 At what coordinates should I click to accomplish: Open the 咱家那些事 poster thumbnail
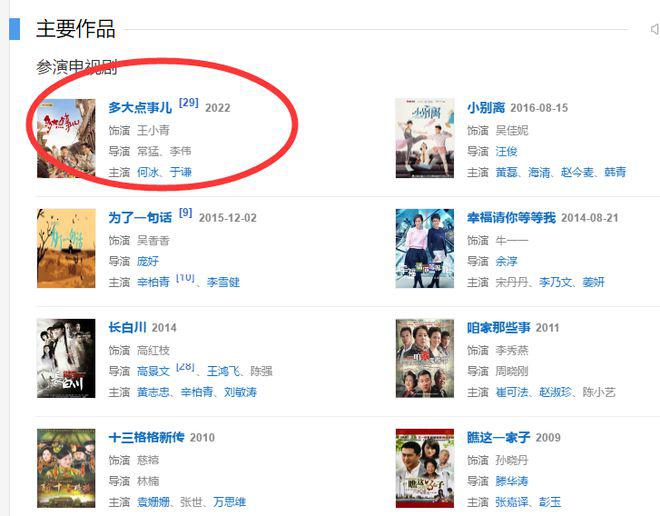pos(425,358)
